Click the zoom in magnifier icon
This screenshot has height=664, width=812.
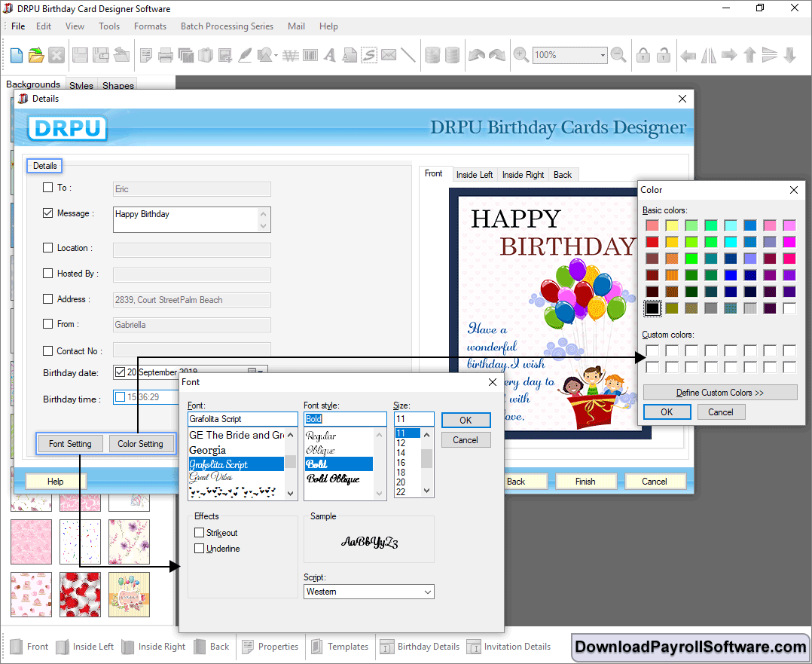pyautogui.click(x=521, y=55)
